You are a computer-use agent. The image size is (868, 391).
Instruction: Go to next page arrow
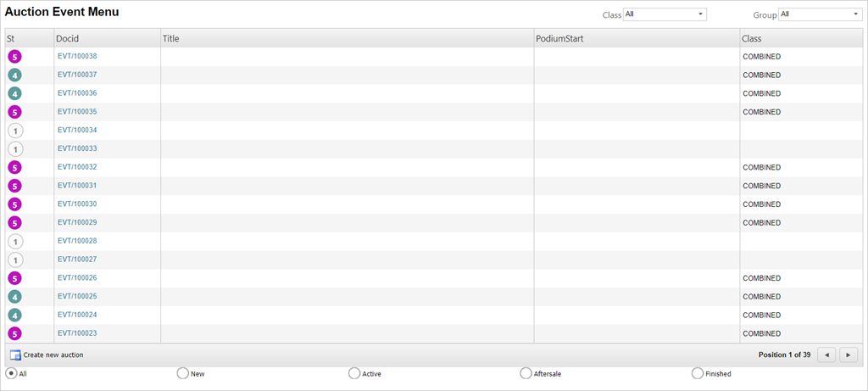click(x=849, y=355)
